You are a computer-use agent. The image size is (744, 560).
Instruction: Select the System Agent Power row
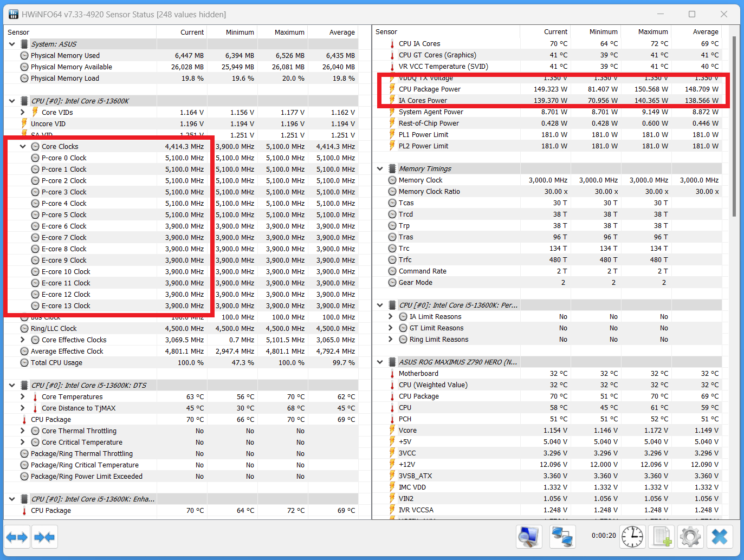pyautogui.click(x=547, y=112)
